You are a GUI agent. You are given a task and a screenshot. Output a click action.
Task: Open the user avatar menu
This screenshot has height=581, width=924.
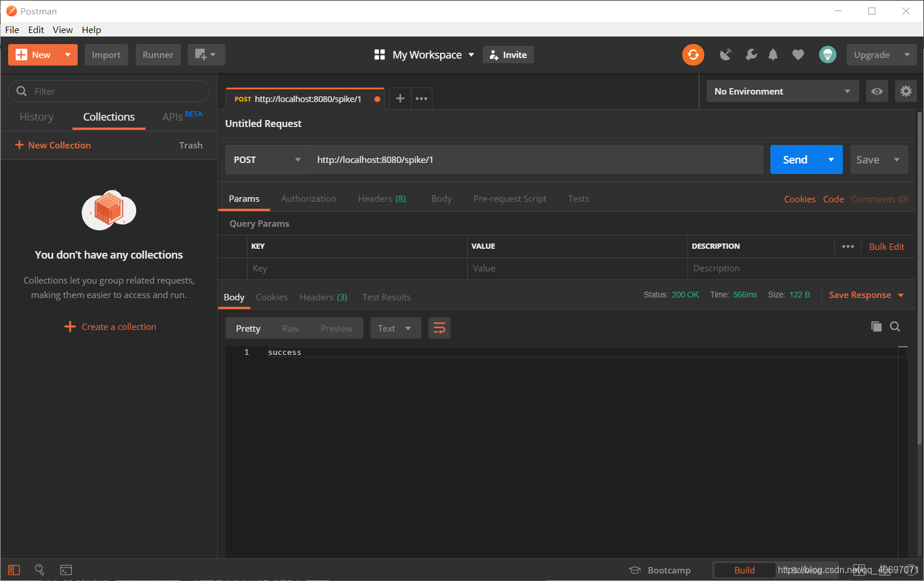828,55
